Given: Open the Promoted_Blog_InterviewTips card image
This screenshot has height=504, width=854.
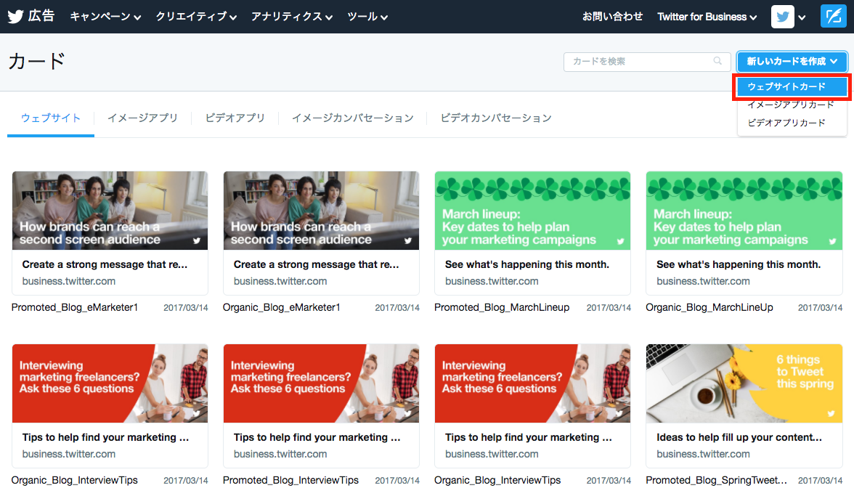Looking at the screenshot, I should pyautogui.click(x=321, y=383).
